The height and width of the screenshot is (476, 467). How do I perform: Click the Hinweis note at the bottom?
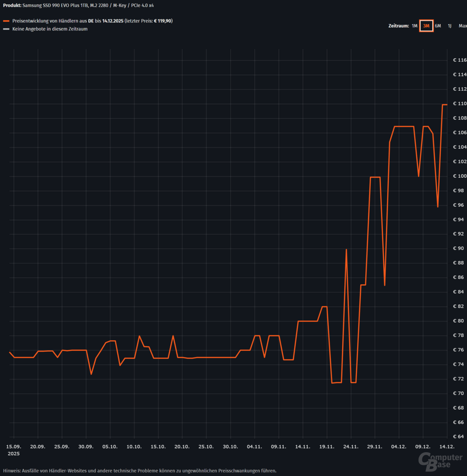[140, 470]
